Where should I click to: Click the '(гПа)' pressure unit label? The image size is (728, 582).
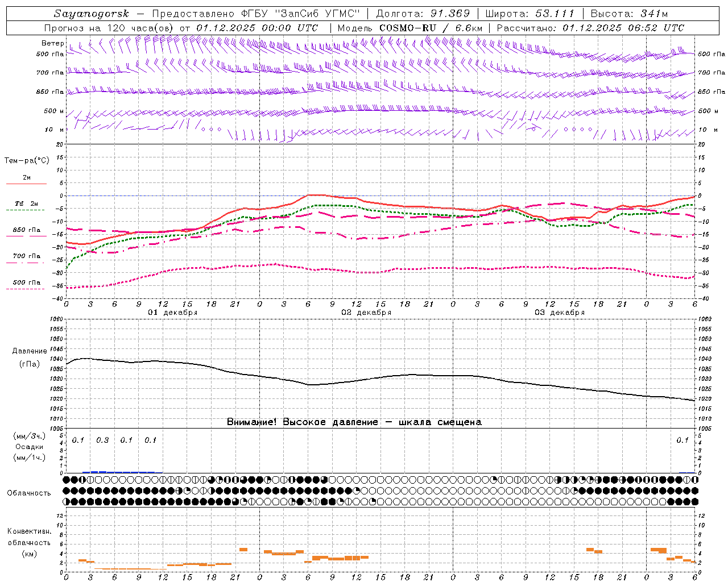pyautogui.click(x=30, y=364)
